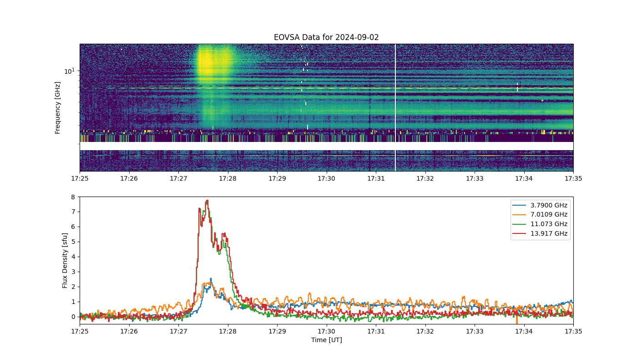Viewport: 637px width, 364px height.
Task: Pick the green line sample in the legend
Action: click(x=520, y=224)
